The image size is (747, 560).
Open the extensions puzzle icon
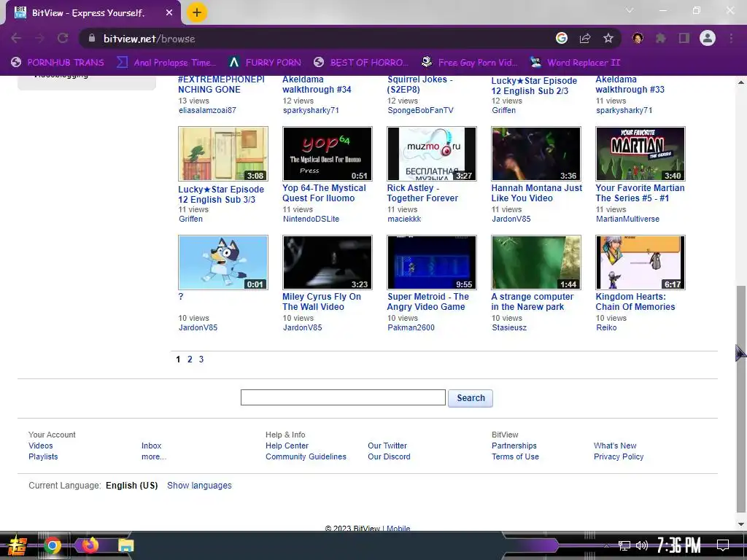(661, 38)
